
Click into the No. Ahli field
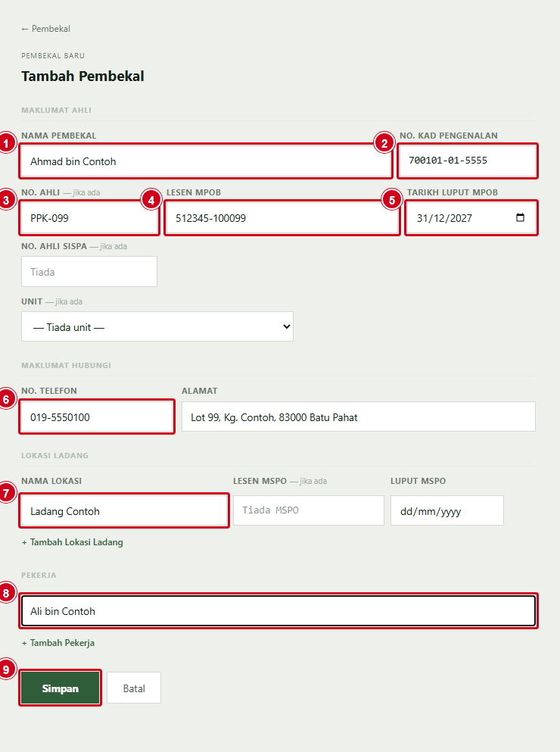pyautogui.click(x=89, y=218)
